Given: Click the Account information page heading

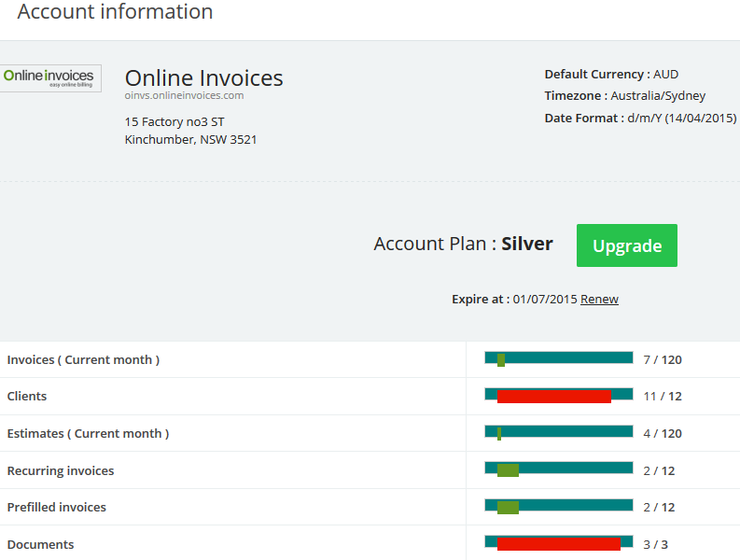Looking at the screenshot, I should point(115,12).
